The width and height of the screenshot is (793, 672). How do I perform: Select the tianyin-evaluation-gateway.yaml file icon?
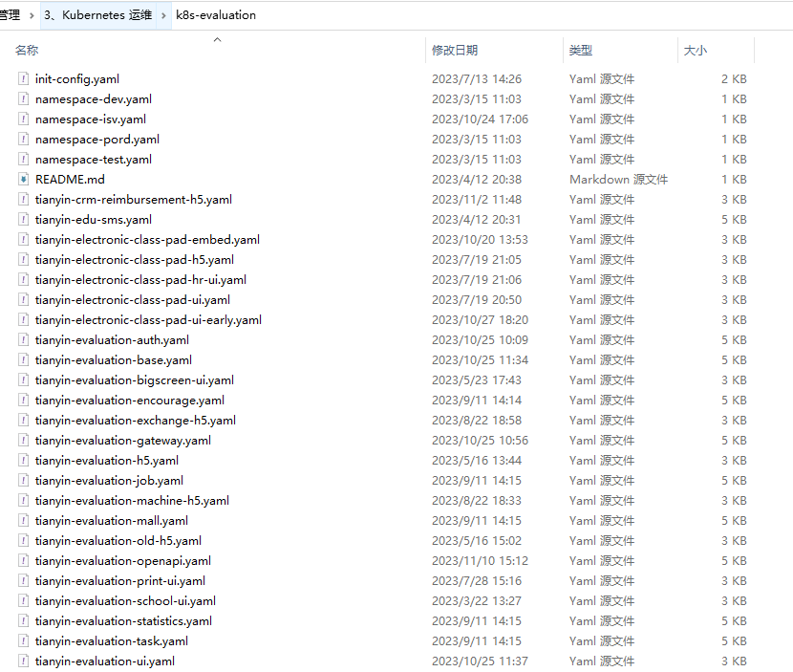tap(24, 441)
